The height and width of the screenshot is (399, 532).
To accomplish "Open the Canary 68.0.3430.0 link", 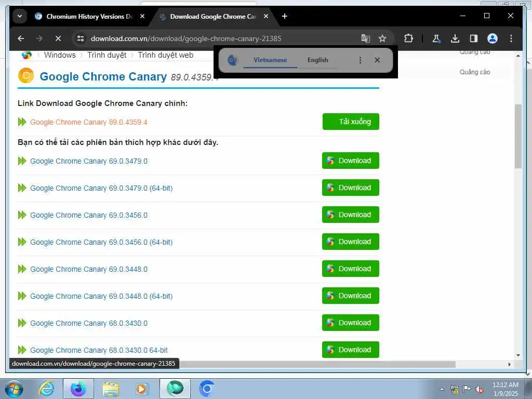I will tap(88, 323).
